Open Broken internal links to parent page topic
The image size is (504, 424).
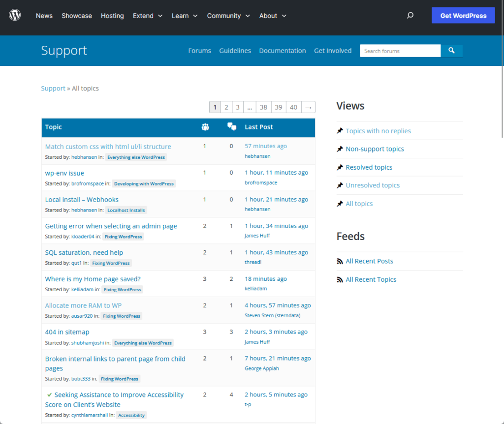tap(115, 363)
